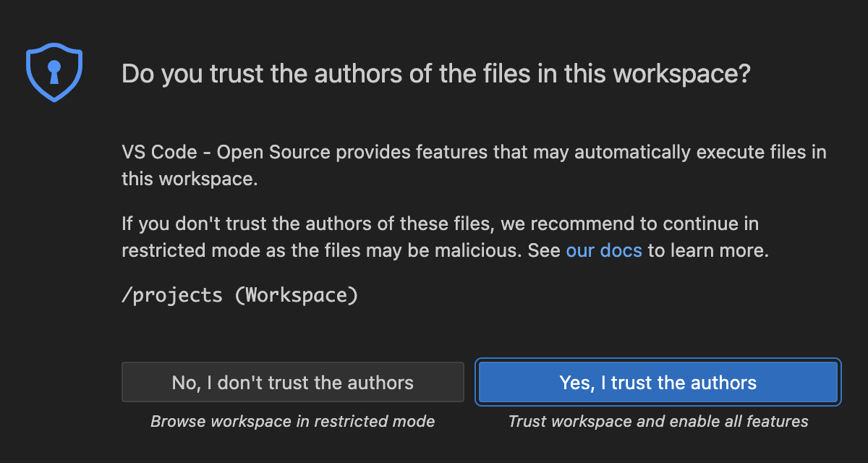Choose "No, I don't trust the authors"
This screenshot has width=868, height=463.
pos(292,382)
